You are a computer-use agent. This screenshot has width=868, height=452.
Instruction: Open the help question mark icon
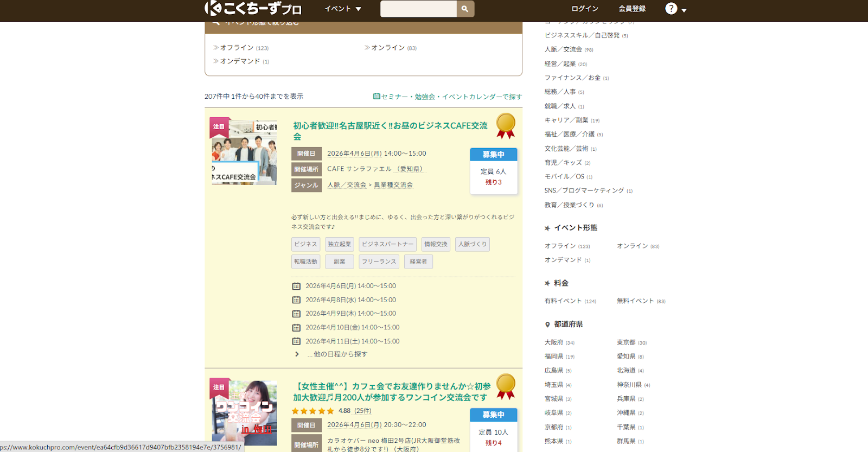671,9
